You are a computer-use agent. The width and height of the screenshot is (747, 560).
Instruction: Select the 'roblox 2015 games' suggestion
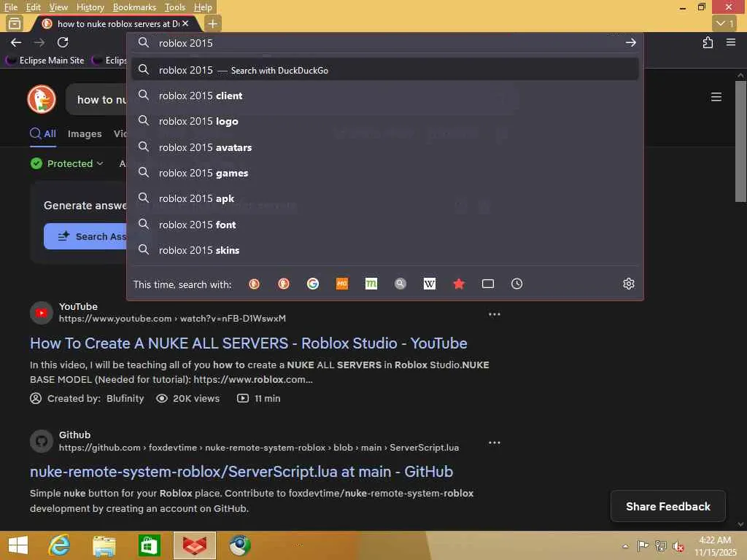(385, 173)
